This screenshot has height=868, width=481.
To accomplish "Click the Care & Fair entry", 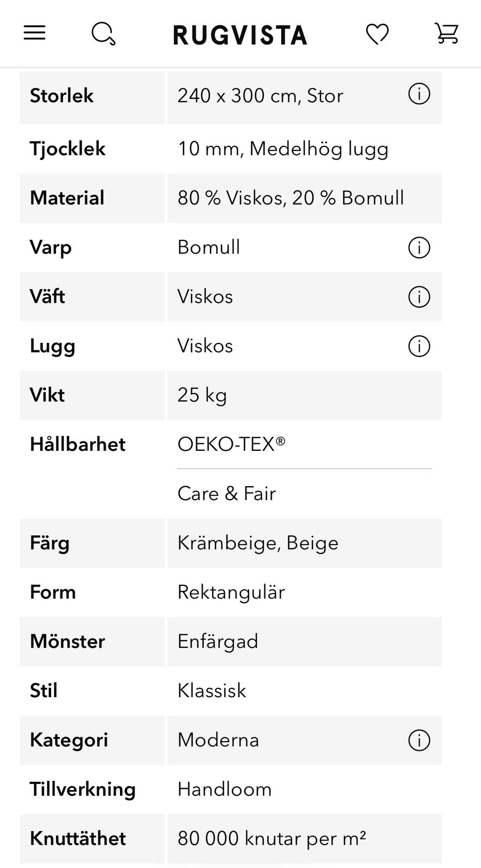I will tap(226, 494).
